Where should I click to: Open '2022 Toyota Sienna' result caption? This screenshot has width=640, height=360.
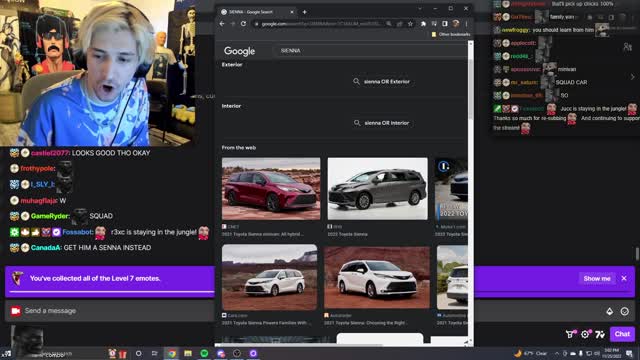[x=347, y=234]
